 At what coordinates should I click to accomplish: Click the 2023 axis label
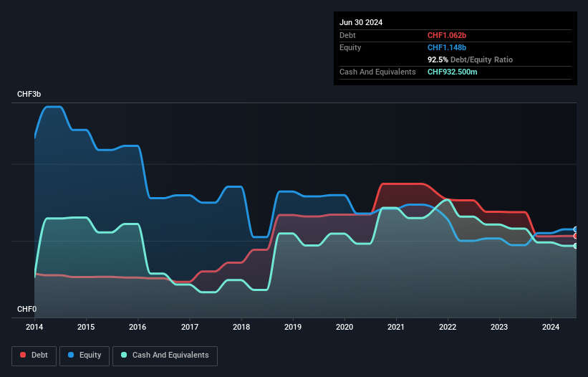pyautogui.click(x=499, y=327)
